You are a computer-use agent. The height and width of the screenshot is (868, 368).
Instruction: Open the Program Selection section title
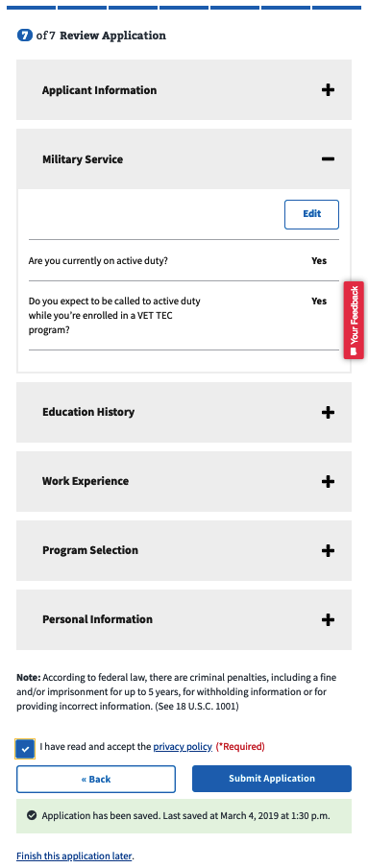tap(90, 550)
